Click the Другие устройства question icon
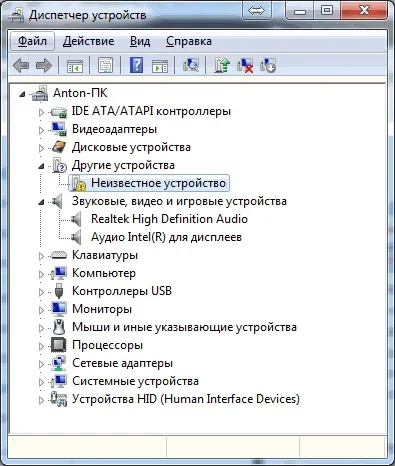The width and height of the screenshot is (395, 466). (x=59, y=165)
